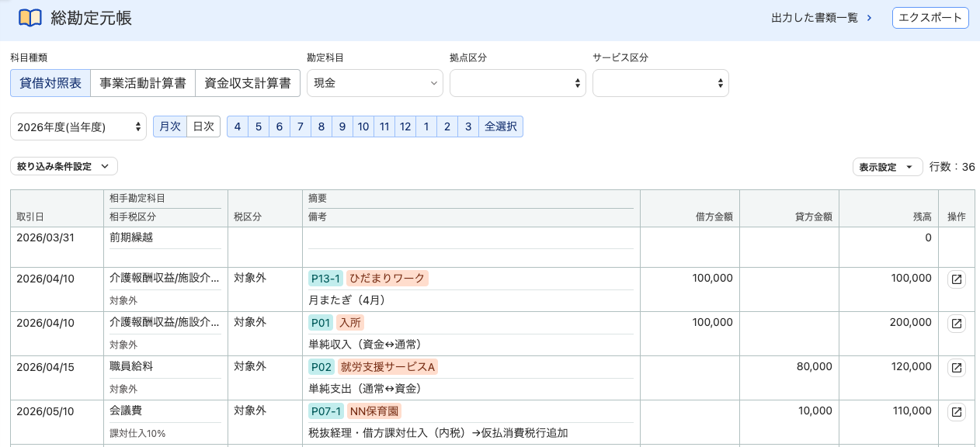Toggle month 11 in period selector
The width and height of the screenshot is (980, 447).
coord(384,126)
